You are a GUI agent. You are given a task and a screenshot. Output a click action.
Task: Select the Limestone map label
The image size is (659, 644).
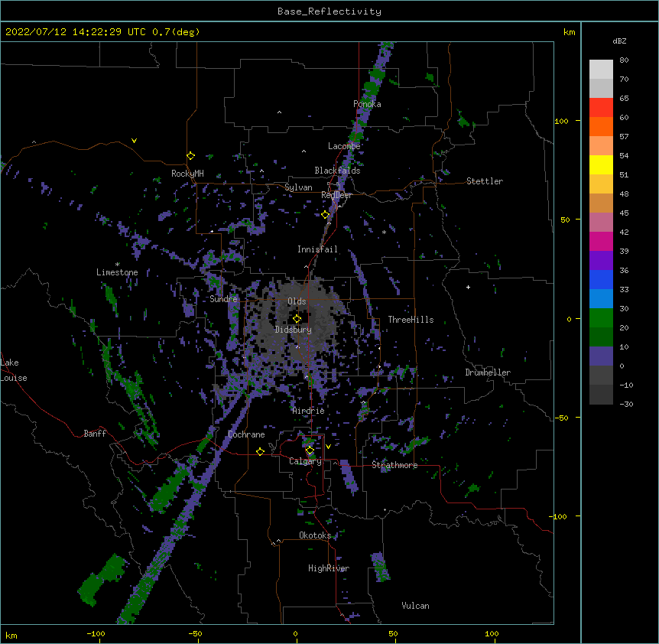point(117,272)
